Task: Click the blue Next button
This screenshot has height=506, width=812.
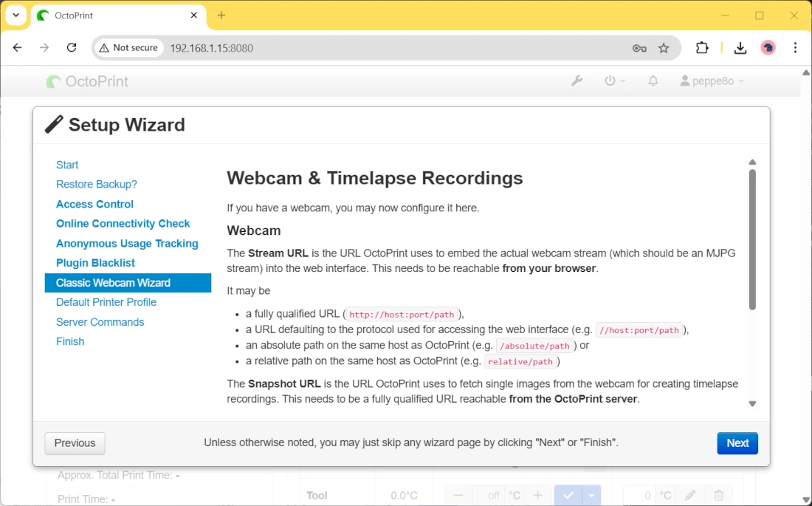Action: click(x=737, y=443)
